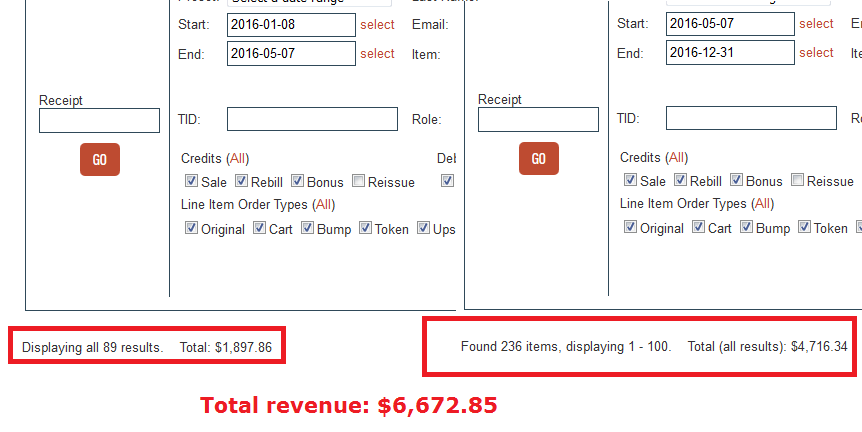The height and width of the screenshot is (432, 862).
Task: Enable the Reissue checkbox in the 236-items report
Action: pyautogui.click(x=798, y=179)
